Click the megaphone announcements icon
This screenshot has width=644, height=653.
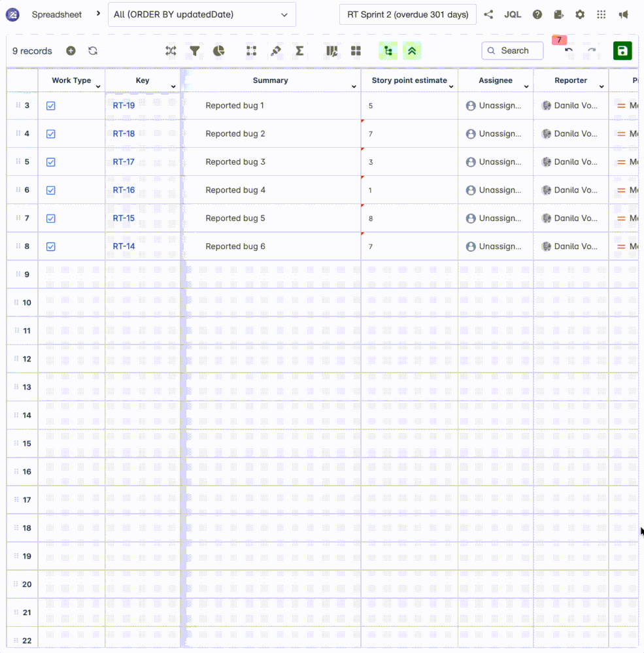click(x=623, y=14)
